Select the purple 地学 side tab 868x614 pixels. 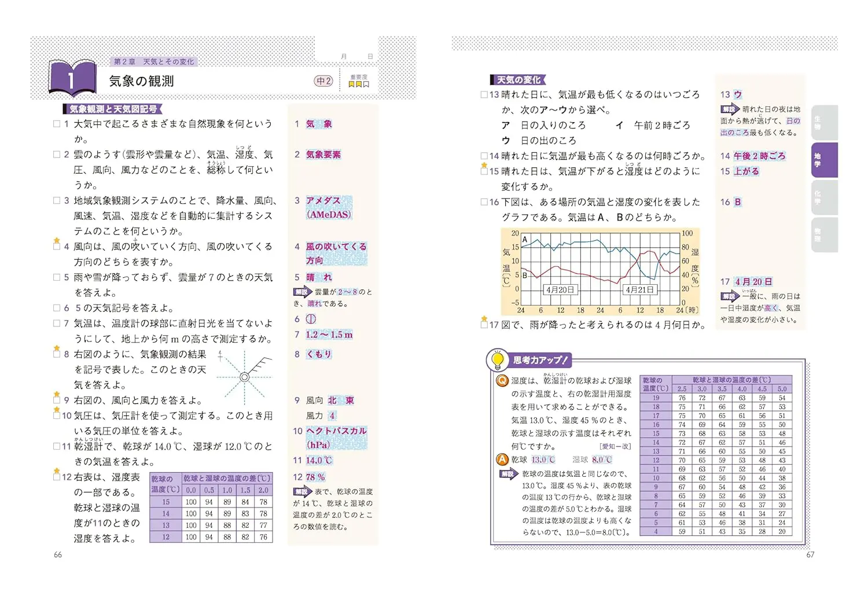point(825,160)
